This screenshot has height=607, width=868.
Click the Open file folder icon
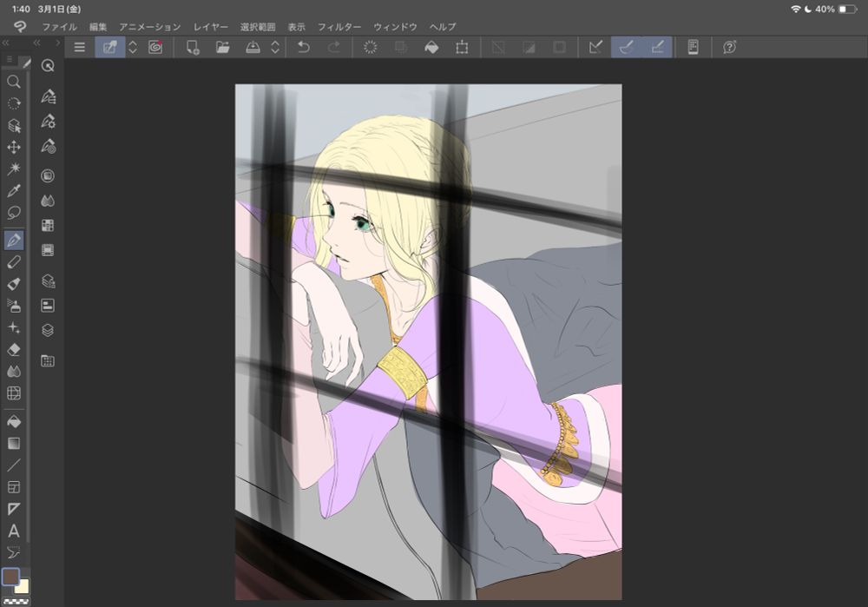click(222, 47)
